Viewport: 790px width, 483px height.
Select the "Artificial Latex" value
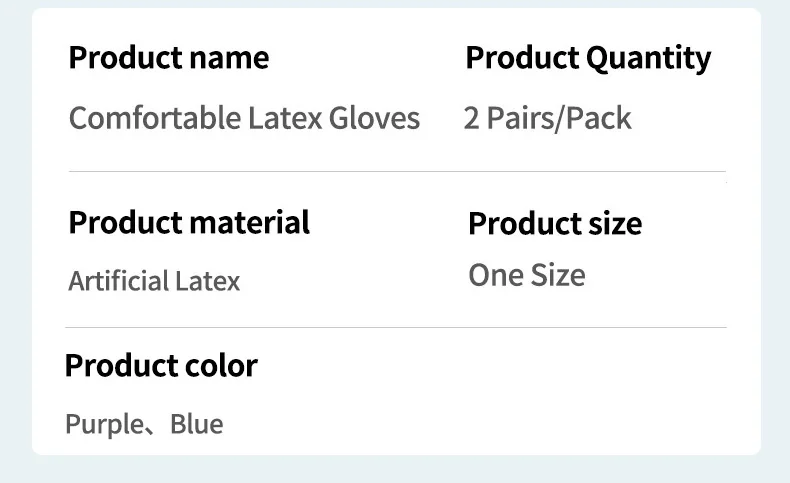pyautogui.click(x=154, y=281)
